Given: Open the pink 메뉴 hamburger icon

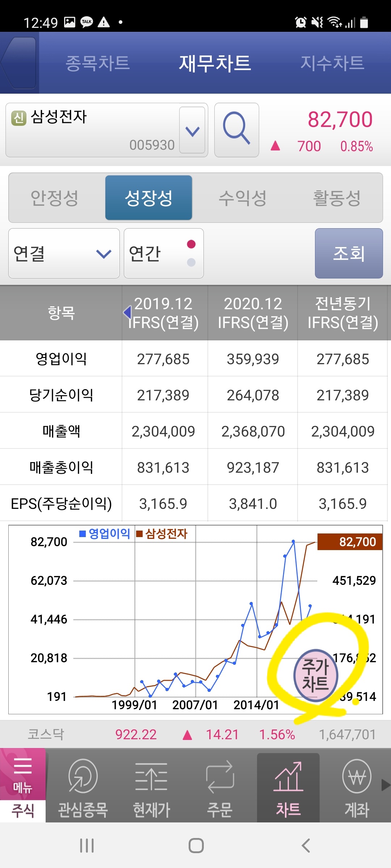Looking at the screenshot, I should [x=23, y=775].
